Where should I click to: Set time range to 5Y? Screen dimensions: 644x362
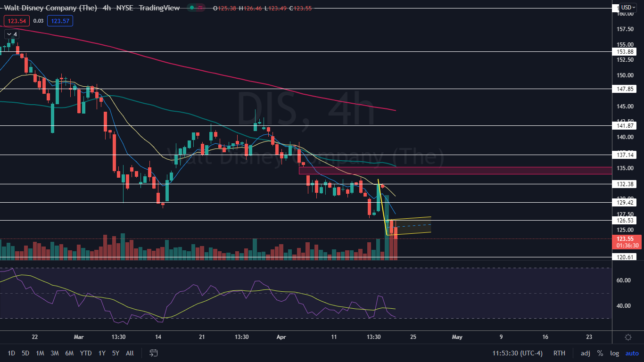(116, 353)
